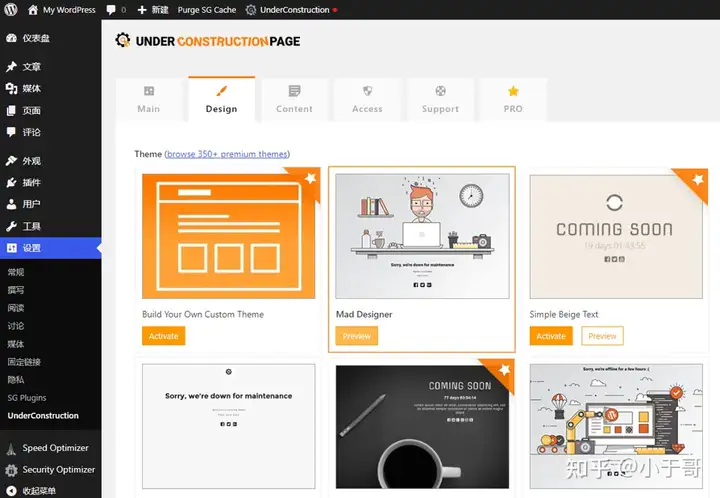Select UnderConstruction in settings submenu
The width and height of the screenshot is (720, 498).
coord(43,415)
